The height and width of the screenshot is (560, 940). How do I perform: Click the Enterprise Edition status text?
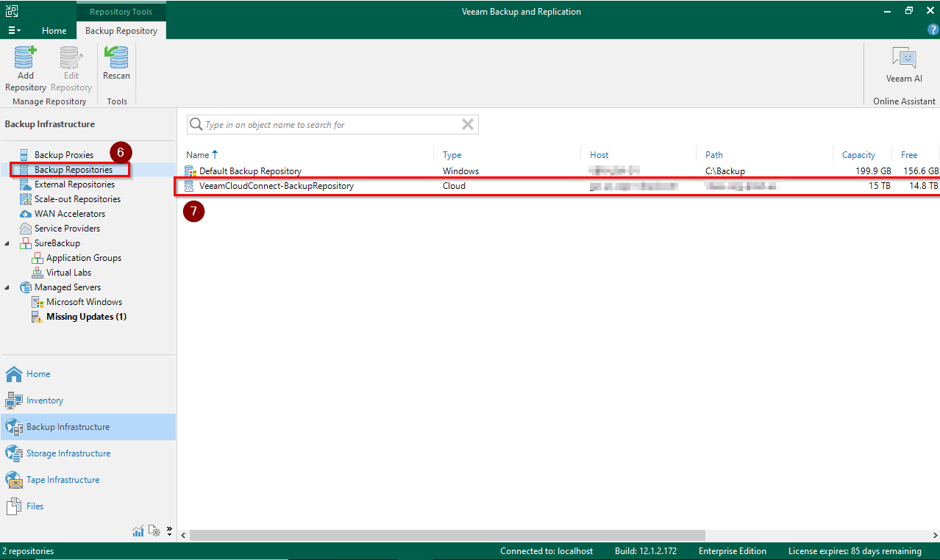pos(733,551)
